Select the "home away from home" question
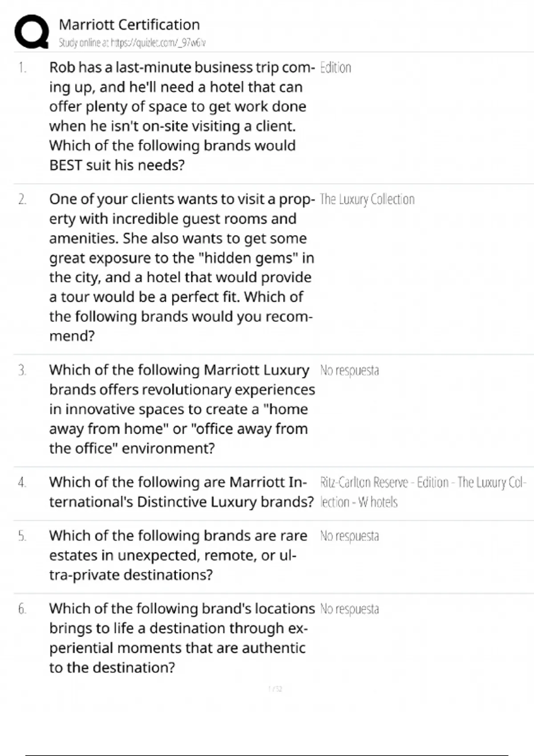This screenshot has height=756, width=534. pyautogui.click(x=182, y=409)
